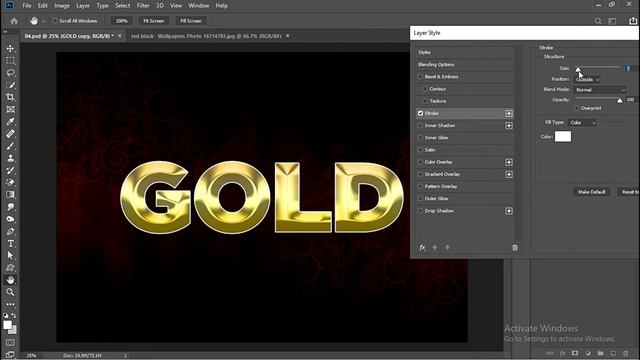Open the Layer menu

pos(83,6)
